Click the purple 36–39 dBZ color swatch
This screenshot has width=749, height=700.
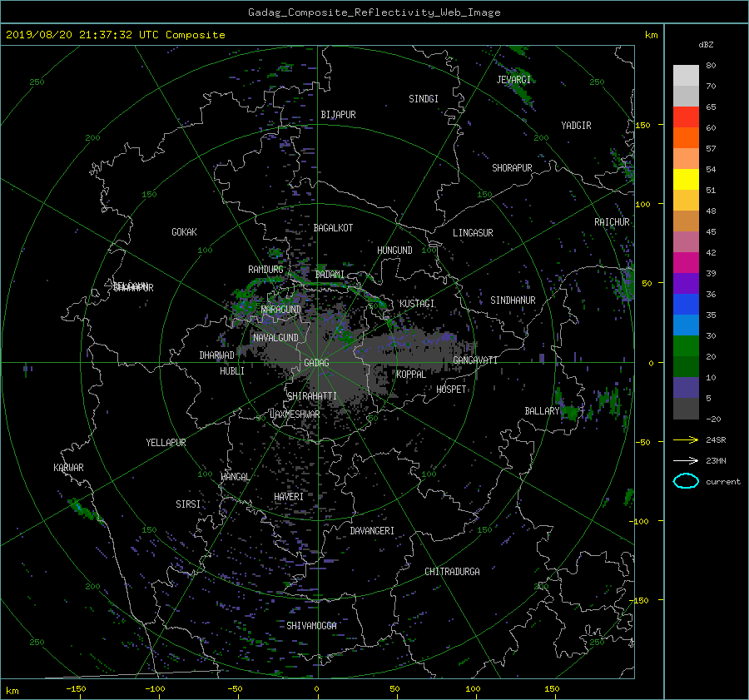pos(686,283)
